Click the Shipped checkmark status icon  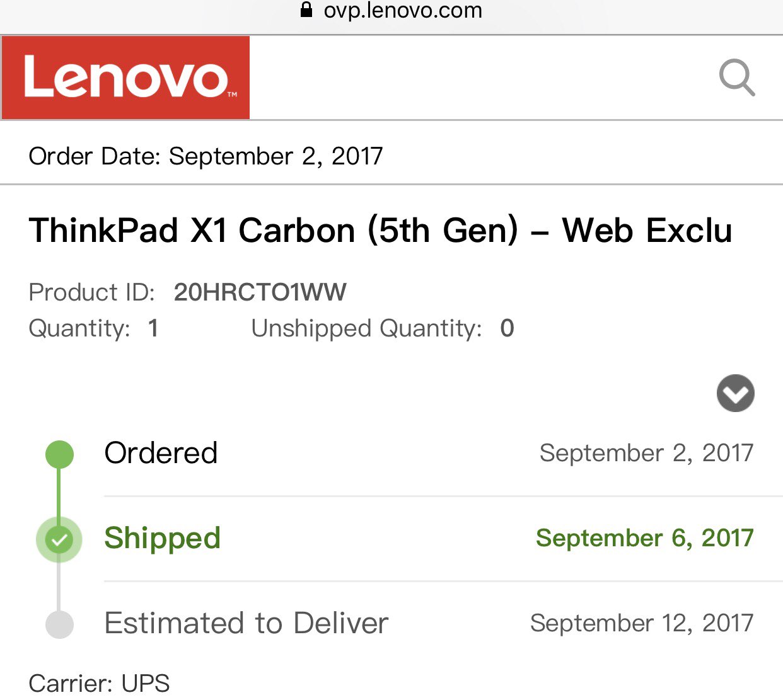click(x=59, y=539)
